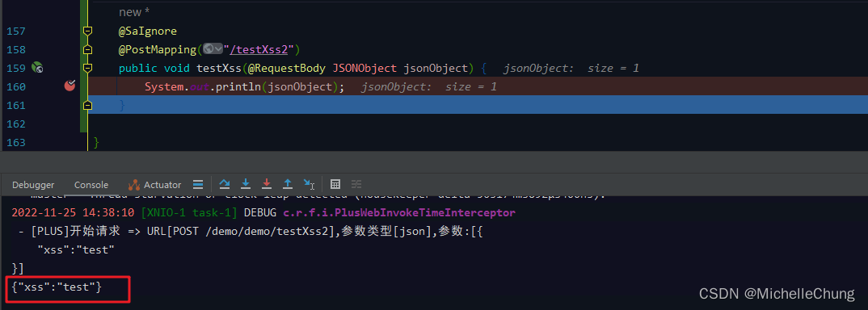Click the fold end marker on line 161
The height and width of the screenshot is (310, 868).
pyautogui.click(x=87, y=105)
